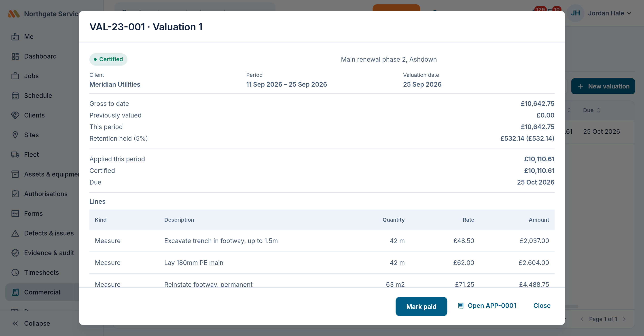Click the £2,604.00 amount cell

click(534, 263)
